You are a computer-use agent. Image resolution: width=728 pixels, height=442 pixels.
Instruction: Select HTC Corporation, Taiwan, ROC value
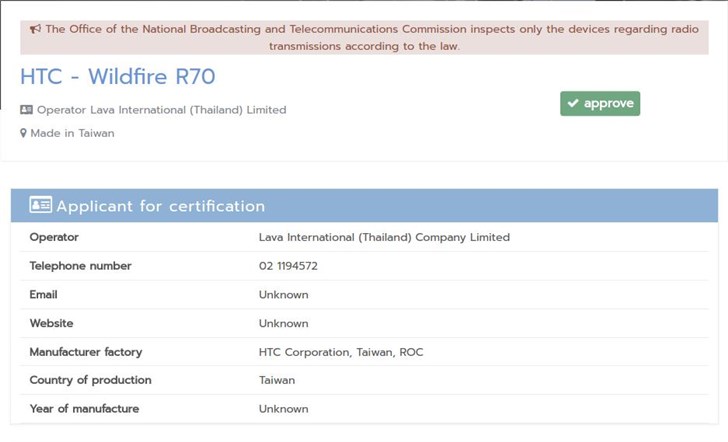tap(341, 352)
